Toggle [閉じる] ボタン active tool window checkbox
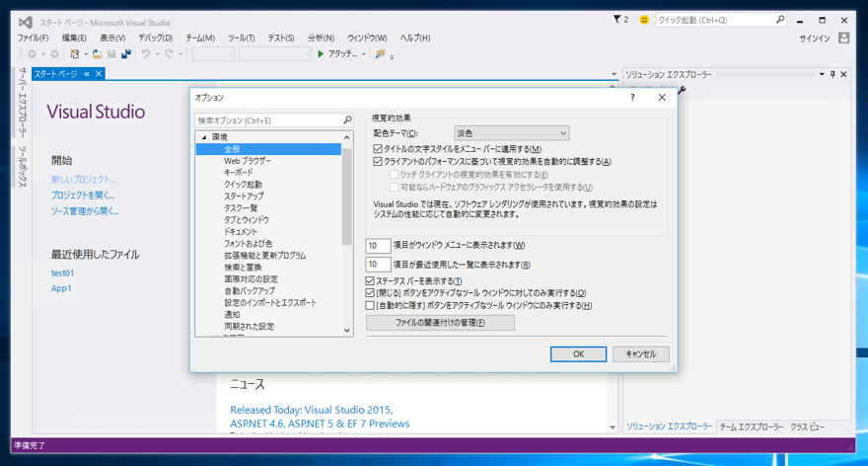 pyautogui.click(x=370, y=292)
